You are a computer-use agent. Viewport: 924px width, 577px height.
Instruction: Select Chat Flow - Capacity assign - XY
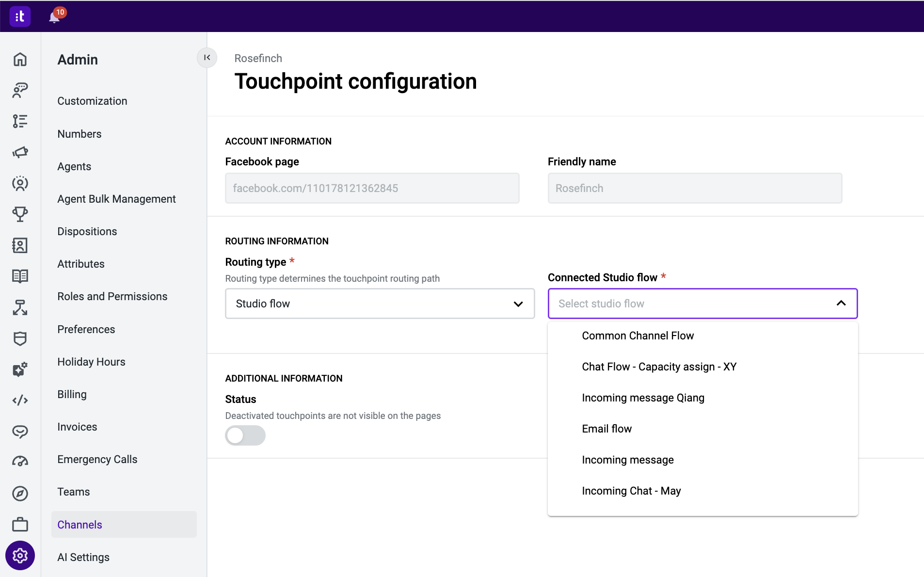click(x=703, y=367)
